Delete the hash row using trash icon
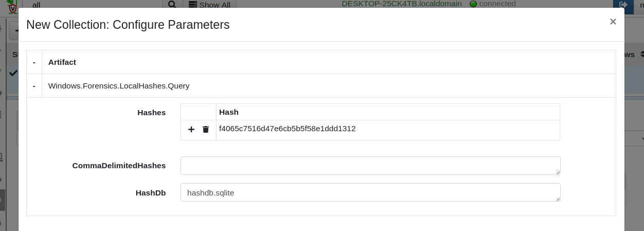The image size is (644, 231). (x=206, y=130)
